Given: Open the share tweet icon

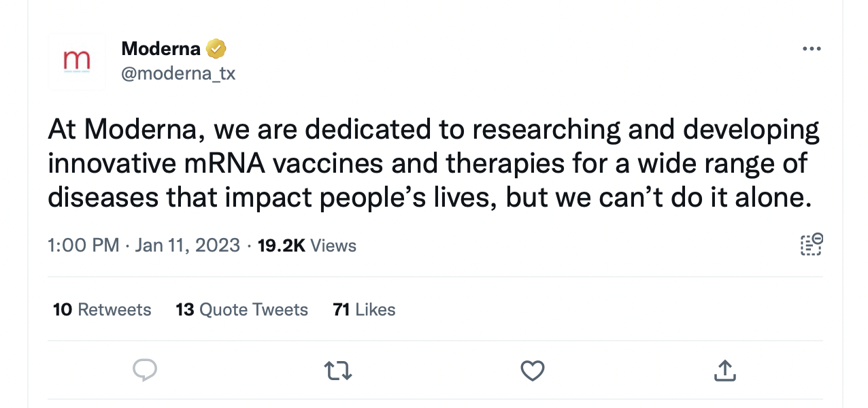Looking at the screenshot, I should point(725,370).
